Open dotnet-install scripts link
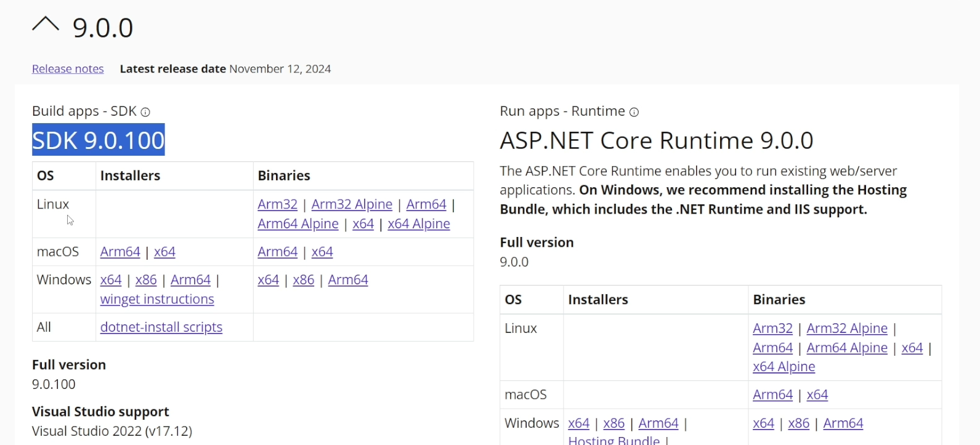The image size is (980, 445). (161, 327)
